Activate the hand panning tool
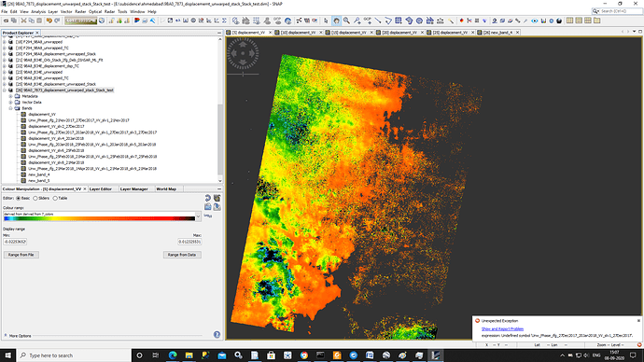This screenshot has width=644, height=362. click(336, 21)
